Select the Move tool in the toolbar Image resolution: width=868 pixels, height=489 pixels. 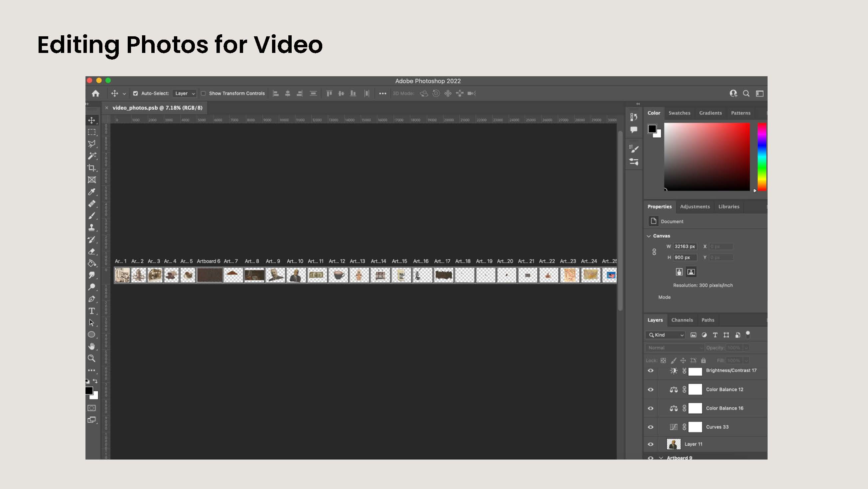coord(91,121)
